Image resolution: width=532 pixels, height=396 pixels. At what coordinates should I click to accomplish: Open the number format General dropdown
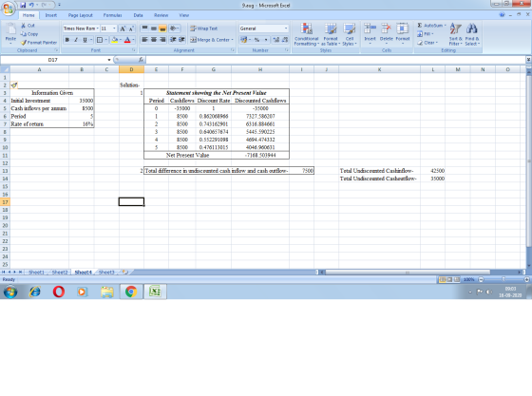(x=286, y=28)
